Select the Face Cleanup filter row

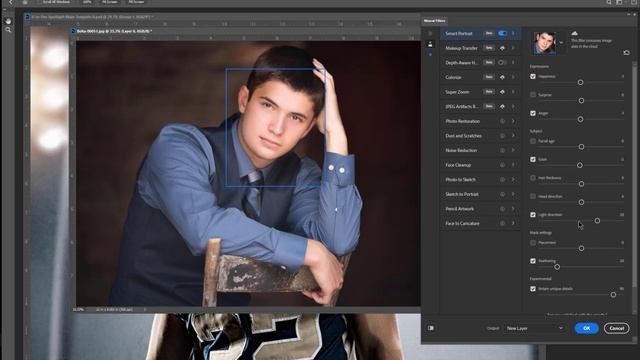click(480, 165)
